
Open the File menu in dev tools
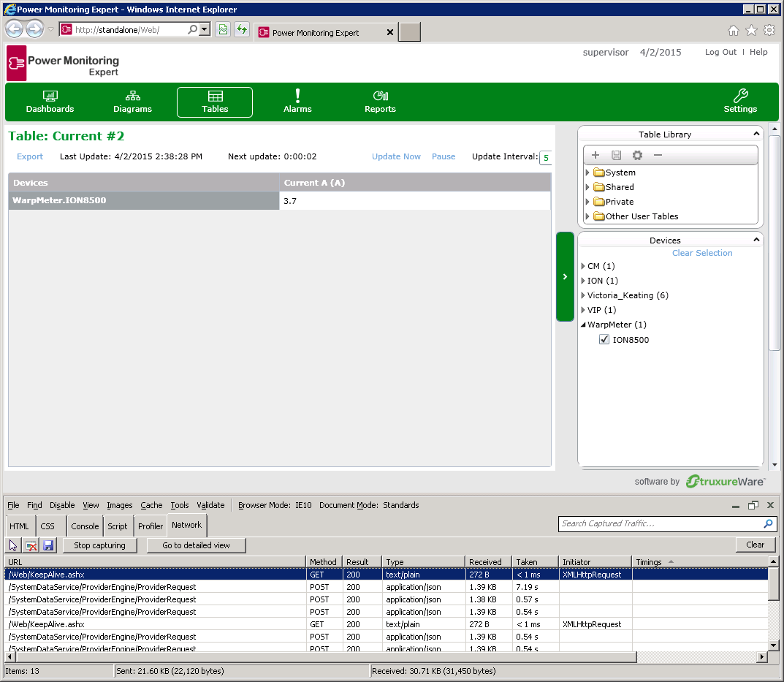pyautogui.click(x=13, y=505)
